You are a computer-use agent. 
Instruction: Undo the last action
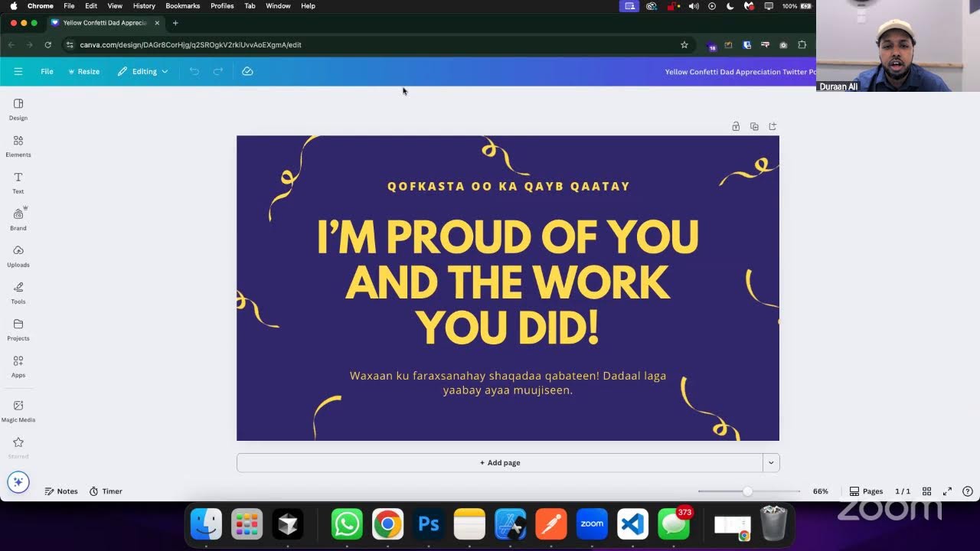pyautogui.click(x=194, y=71)
